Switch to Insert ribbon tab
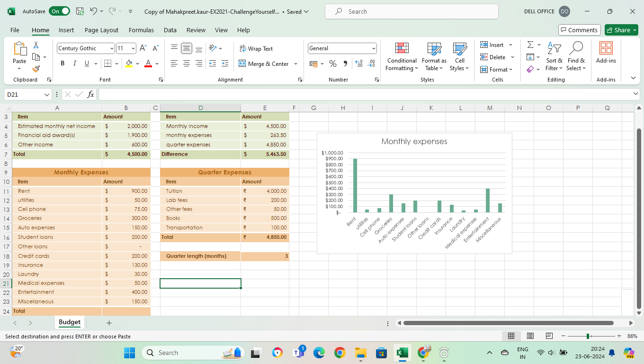Screen dimensions: 644x364 66,30
